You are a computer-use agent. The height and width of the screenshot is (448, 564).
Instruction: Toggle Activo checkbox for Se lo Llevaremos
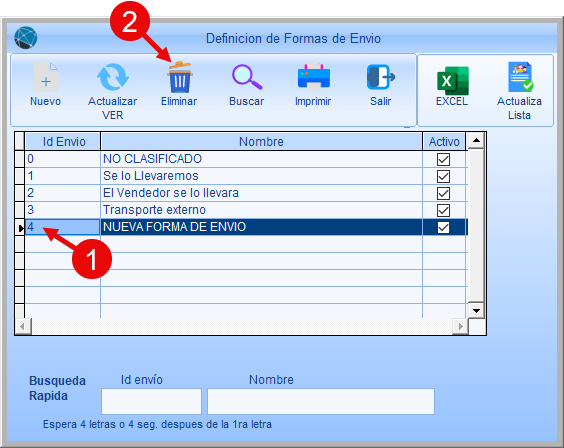pos(443,176)
